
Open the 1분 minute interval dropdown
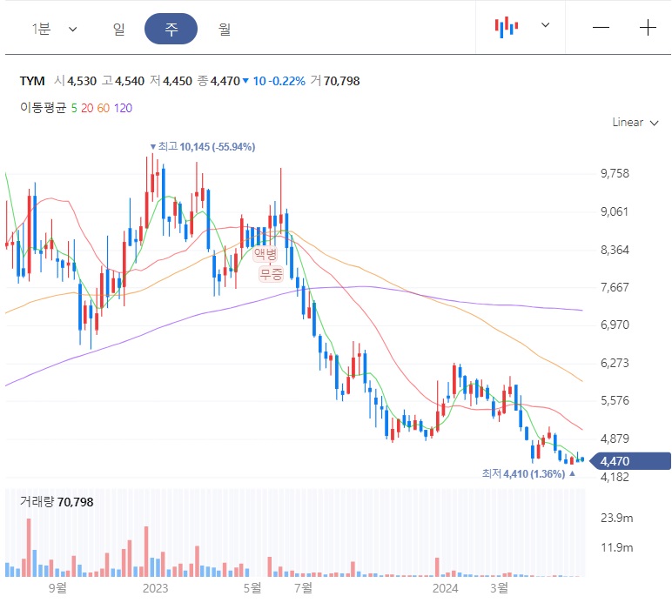click(54, 29)
